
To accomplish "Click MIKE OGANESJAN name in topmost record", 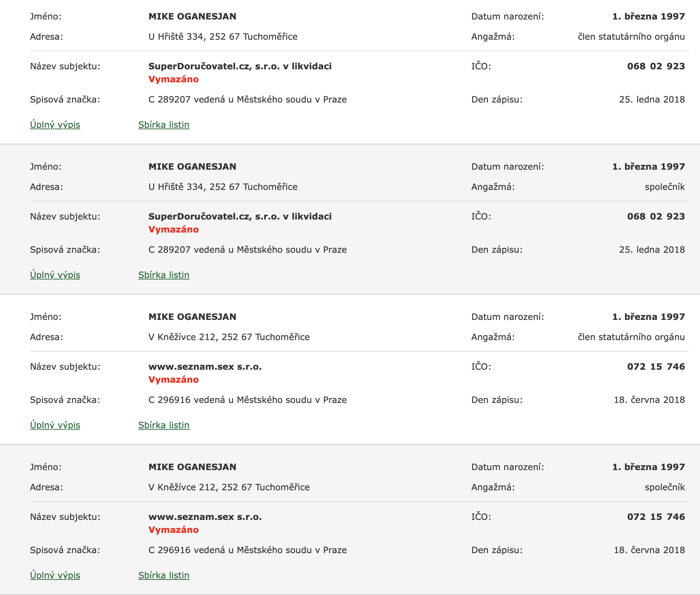I will click(x=192, y=16).
